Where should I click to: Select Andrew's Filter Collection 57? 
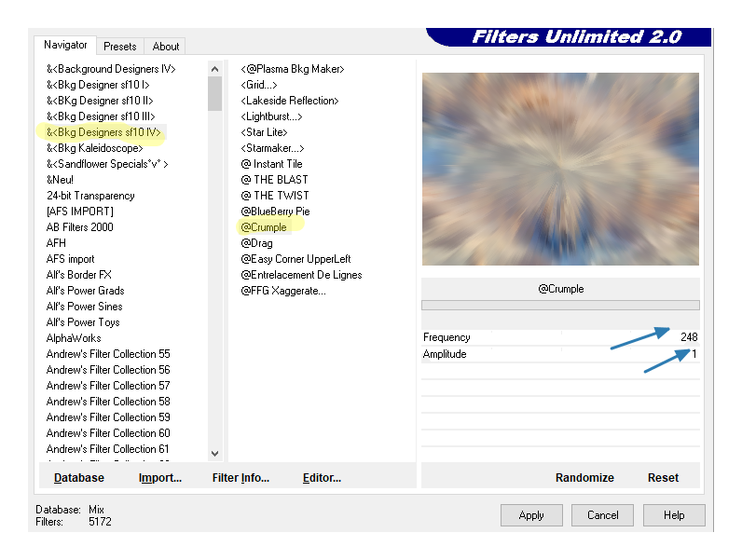click(108, 386)
